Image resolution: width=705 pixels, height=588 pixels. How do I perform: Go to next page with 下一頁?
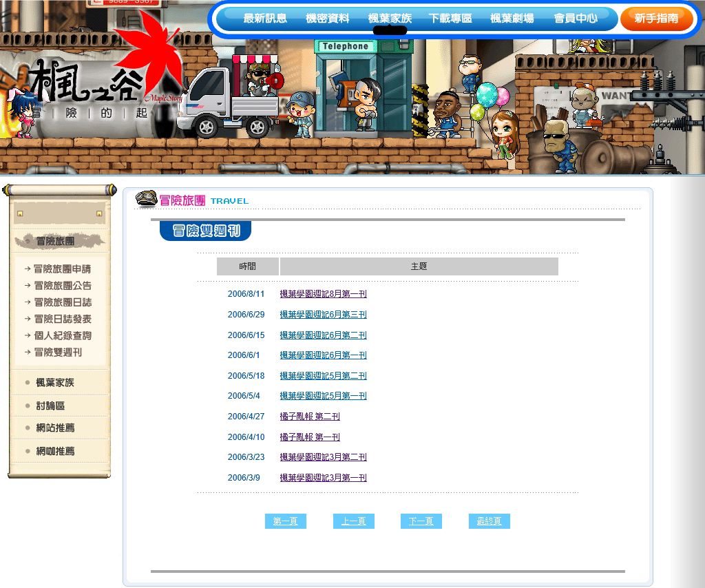421,521
